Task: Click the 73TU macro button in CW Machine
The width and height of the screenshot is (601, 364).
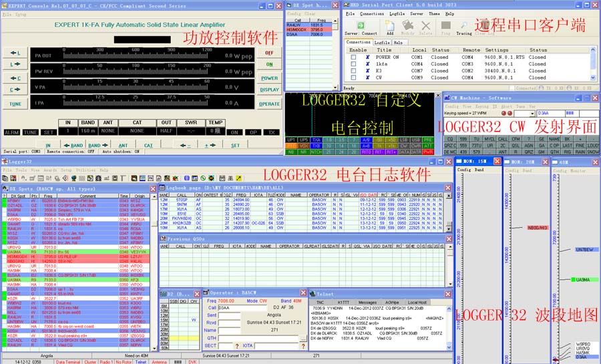Action: (x=476, y=146)
